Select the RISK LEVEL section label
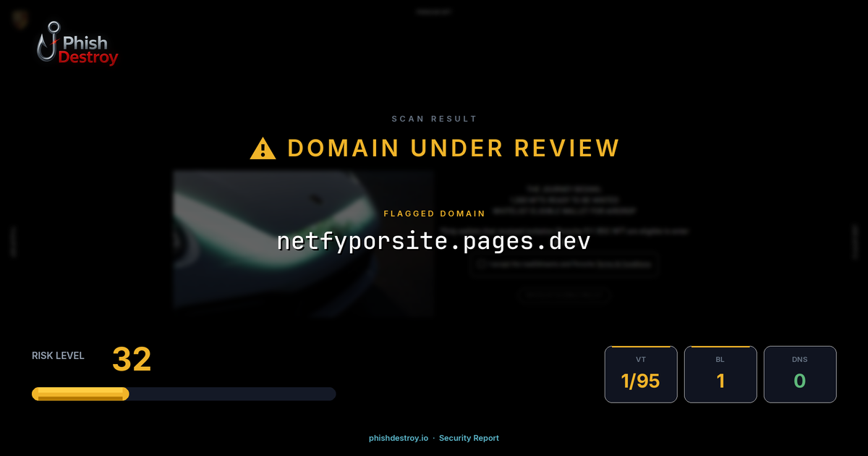The height and width of the screenshot is (456, 868). tap(58, 355)
